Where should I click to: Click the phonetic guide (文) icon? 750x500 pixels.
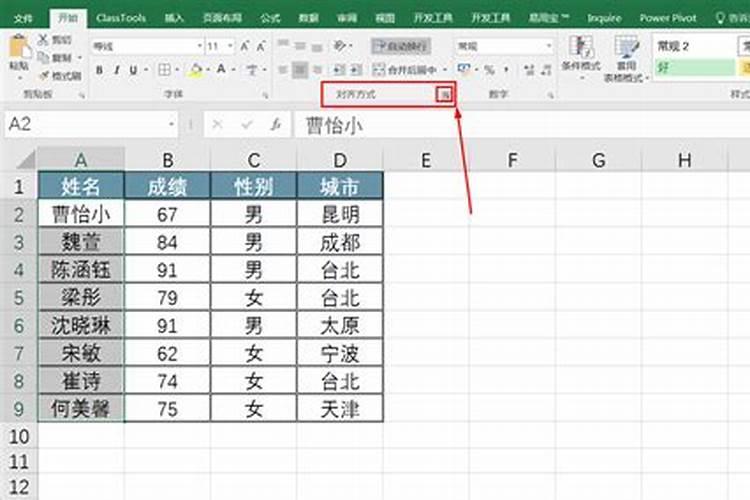click(x=252, y=70)
